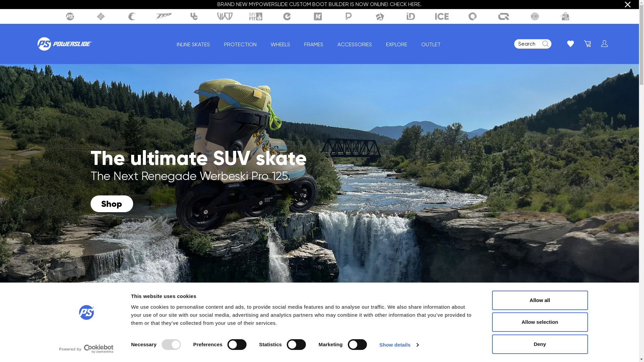This screenshot has height=362, width=644.
Task: Click the PS logo in cookie banner
Action: pos(87,312)
